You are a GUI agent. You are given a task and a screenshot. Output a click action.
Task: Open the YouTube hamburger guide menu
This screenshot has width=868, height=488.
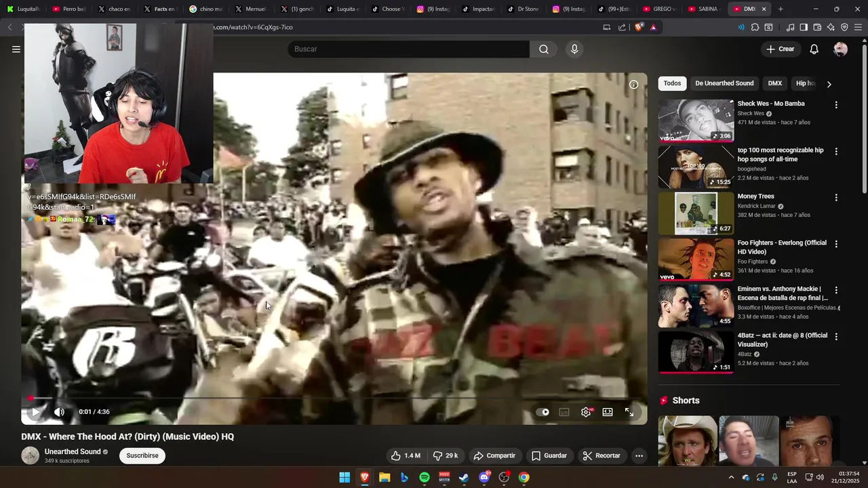[16, 49]
